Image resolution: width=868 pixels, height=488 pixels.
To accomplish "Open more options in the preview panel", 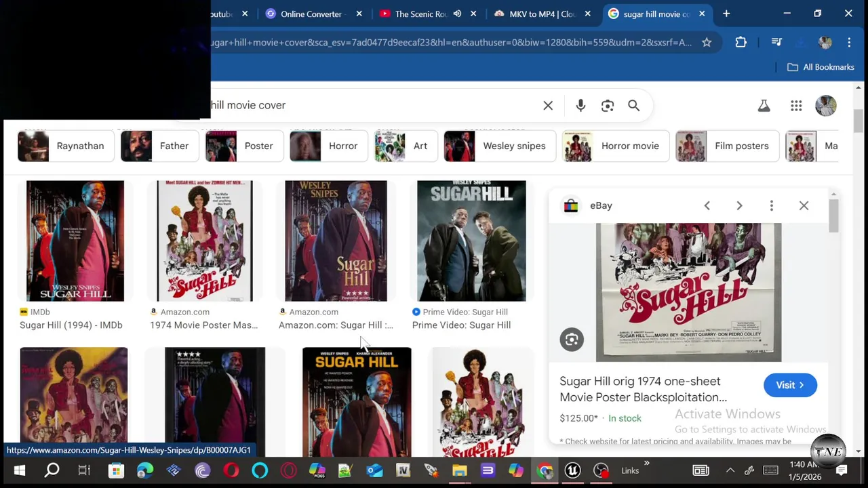I will coord(771,205).
